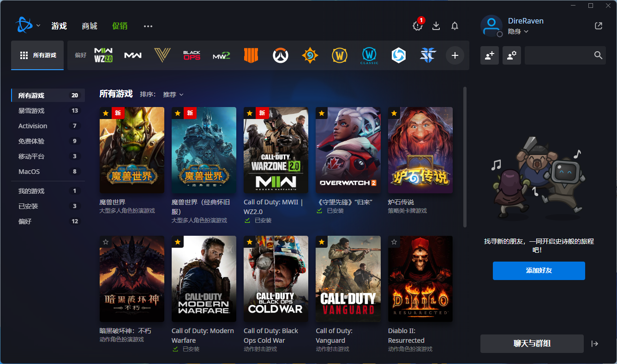Open the Overwatch icon in favorites bar

280,55
